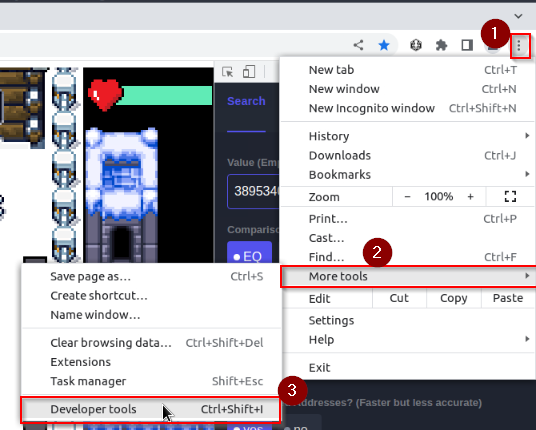The width and height of the screenshot is (536, 430).
Task: Decrease zoom with the minus button
Action: [x=407, y=197]
